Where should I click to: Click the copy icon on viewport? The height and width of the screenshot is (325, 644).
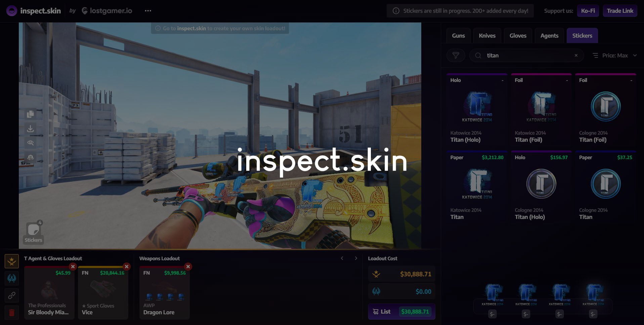click(x=30, y=114)
